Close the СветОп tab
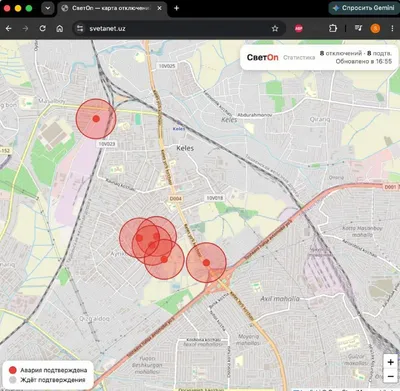Screen dimensions: 400x391 [160, 8]
